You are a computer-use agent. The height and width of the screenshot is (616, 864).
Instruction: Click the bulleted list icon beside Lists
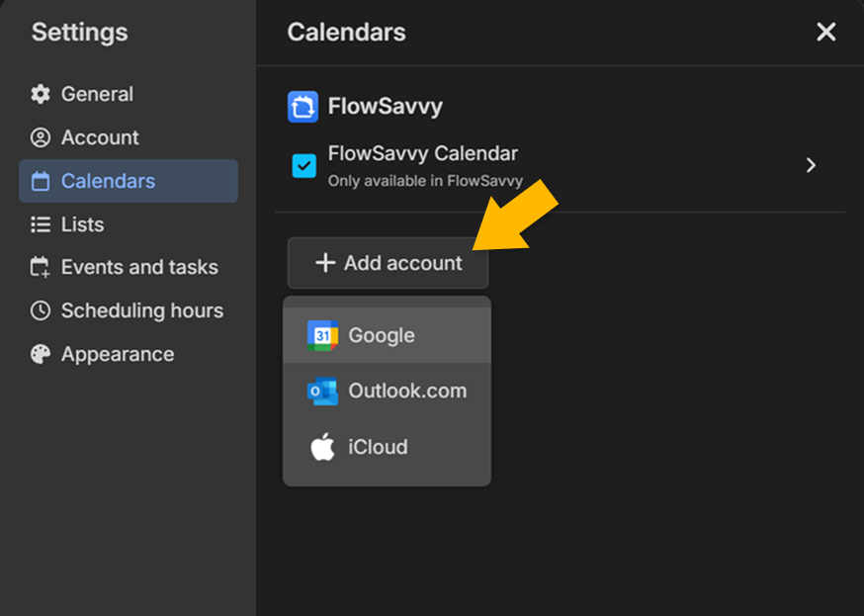click(x=41, y=224)
